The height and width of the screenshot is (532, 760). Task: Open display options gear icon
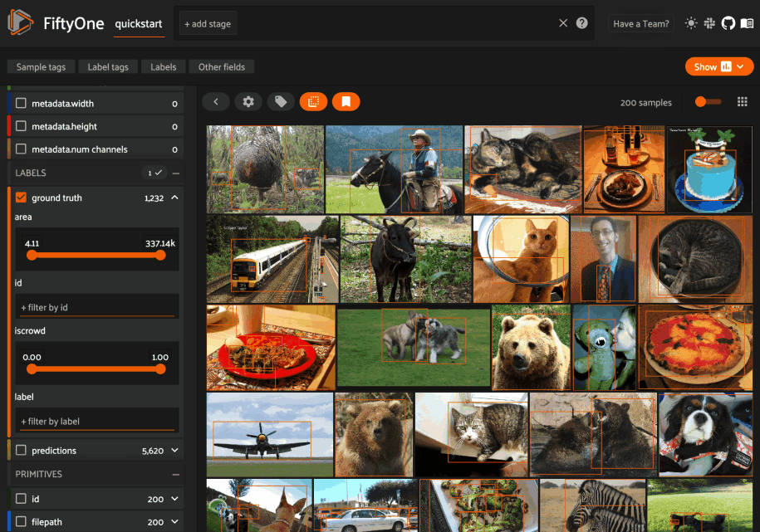coord(248,102)
